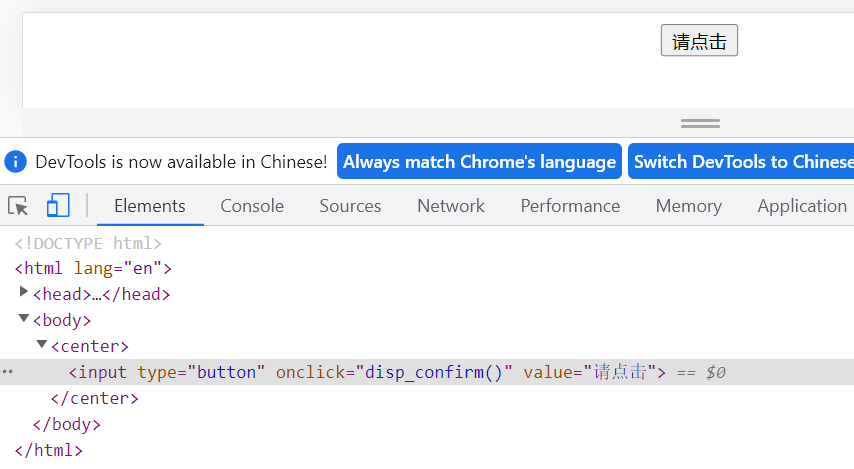
Task: Click Always match Chrome's language
Action: [479, 161]
